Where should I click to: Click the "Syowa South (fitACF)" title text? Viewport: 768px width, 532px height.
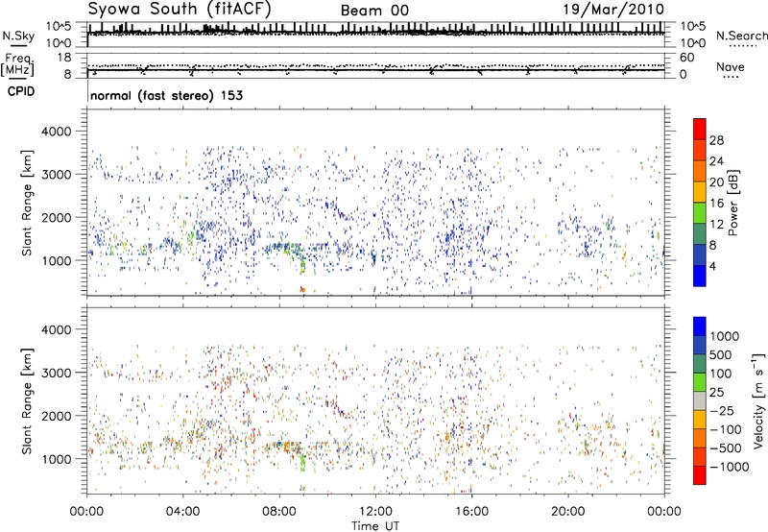[x=180, y=10]
